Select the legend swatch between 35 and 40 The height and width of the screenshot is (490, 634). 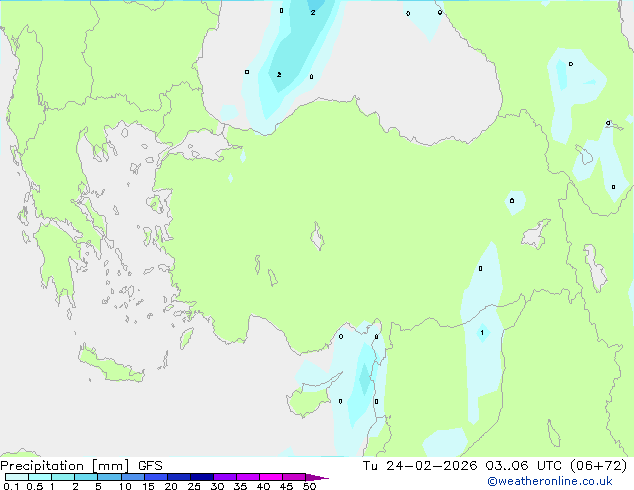tap(248, 477)
